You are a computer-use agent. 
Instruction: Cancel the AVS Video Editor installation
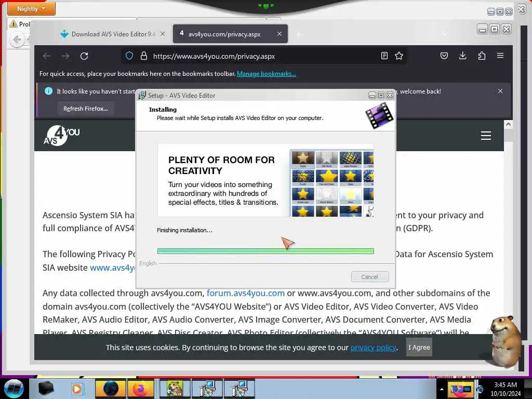[x=370, y=277]
